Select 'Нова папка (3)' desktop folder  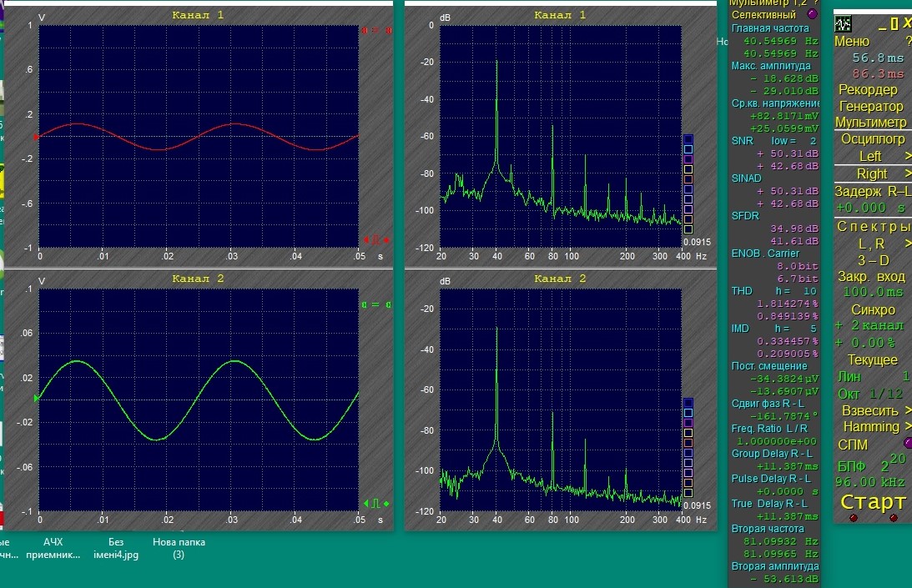pyautogui.click(x=179, y=549)
